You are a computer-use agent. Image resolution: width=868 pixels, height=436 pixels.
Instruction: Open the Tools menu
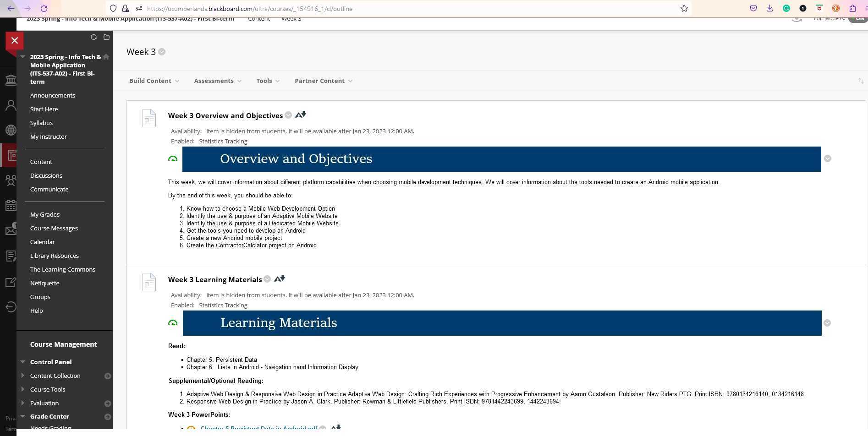point(267,81)
